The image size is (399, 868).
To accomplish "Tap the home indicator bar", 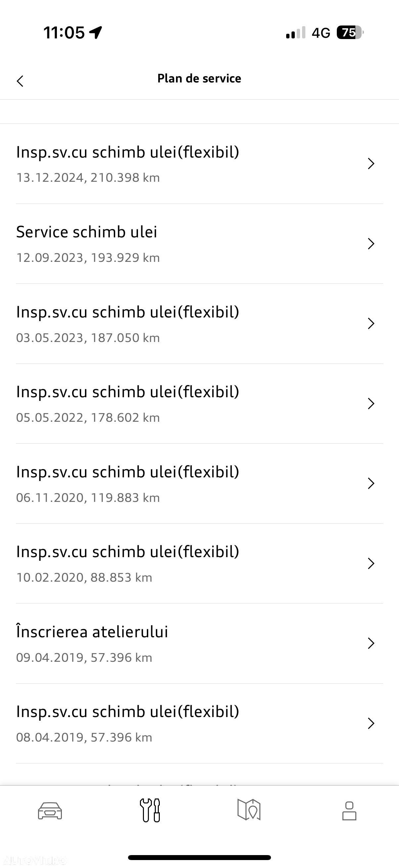I will 199,857.
